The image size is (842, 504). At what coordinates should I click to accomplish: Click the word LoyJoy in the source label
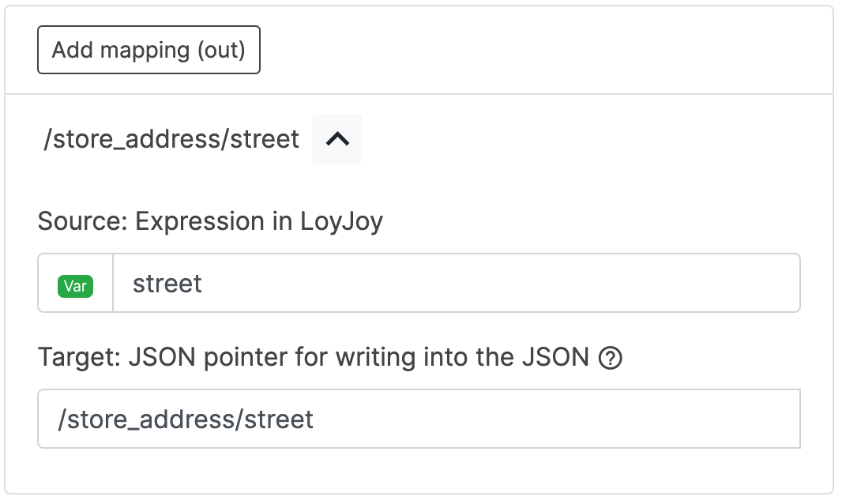click(341, 221)
